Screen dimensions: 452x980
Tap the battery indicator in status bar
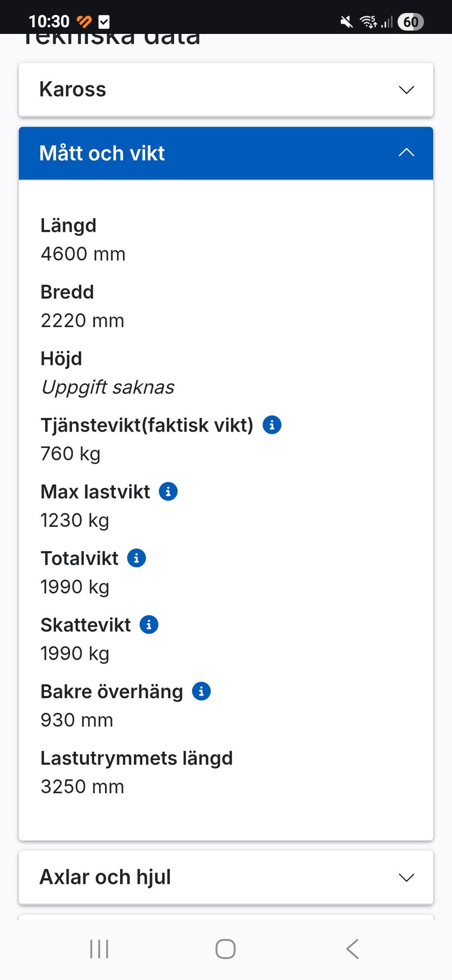[x=411, y=22]
